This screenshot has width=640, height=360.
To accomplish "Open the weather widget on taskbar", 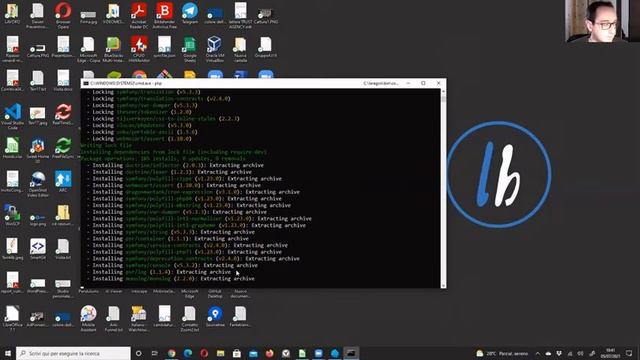I will click(502, 353).
